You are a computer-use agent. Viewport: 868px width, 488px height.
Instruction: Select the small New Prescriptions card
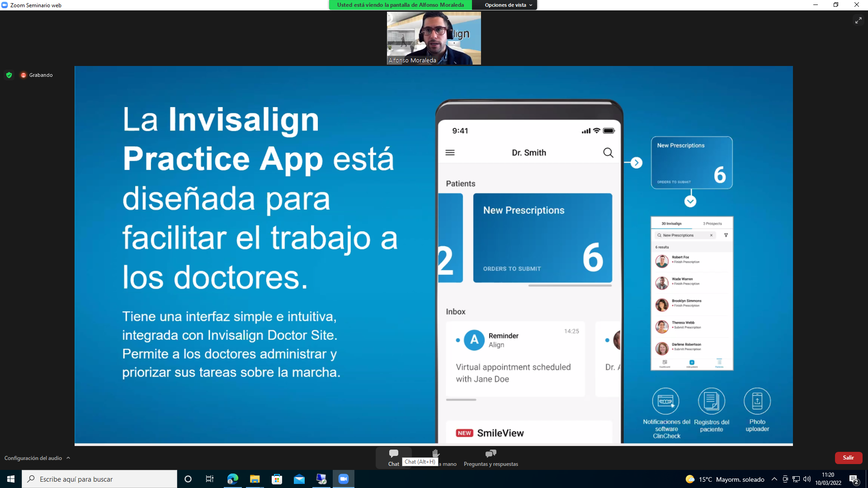(x=692, y=163)
